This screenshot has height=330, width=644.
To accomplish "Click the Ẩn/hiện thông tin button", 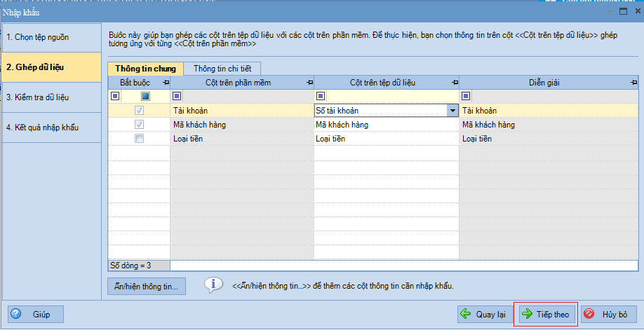I will [147, 287].
